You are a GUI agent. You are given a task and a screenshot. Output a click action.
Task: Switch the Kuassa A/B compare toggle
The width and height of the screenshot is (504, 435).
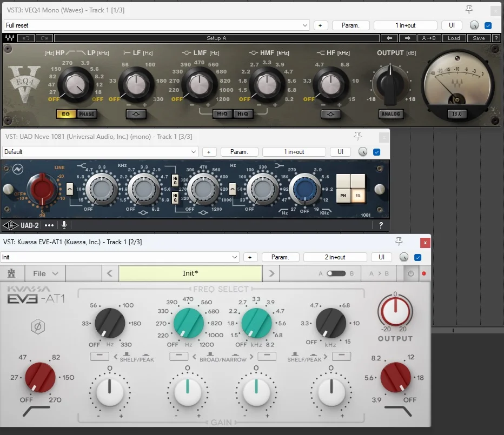(x=336, y=273)
